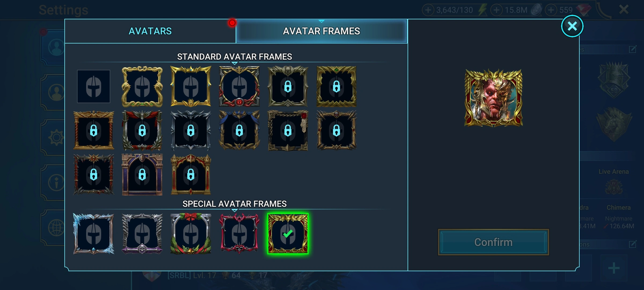This screenshot has width=644, height=290.
Task: Select the gold crown avatar frame
Action: [x=191, y=86]
